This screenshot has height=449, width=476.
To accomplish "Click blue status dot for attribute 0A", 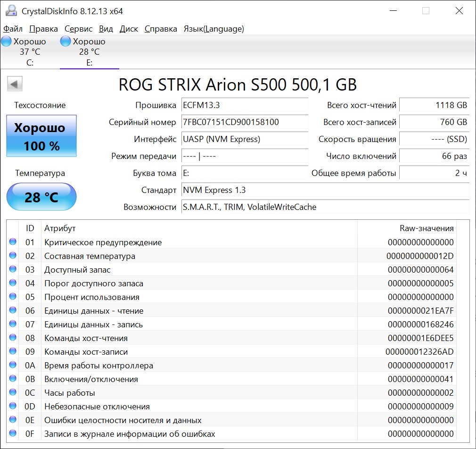I will pyautogui.click(x=13, y=365).
